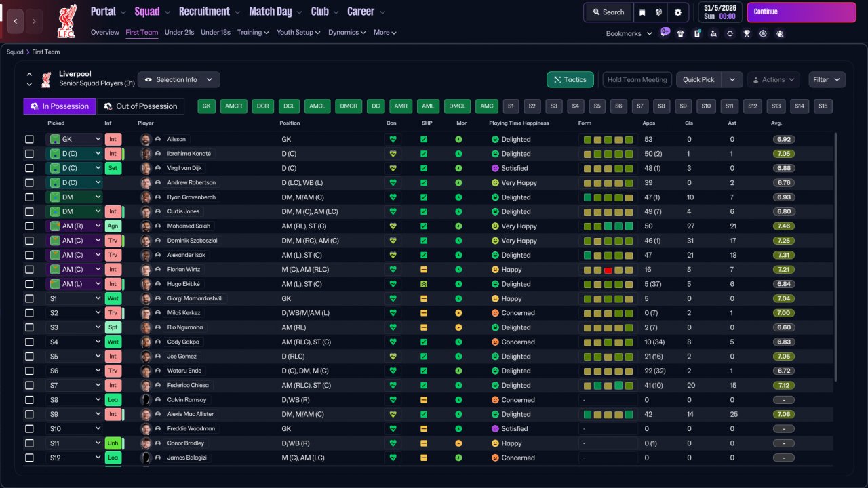Open the Tactics button
The width and height of the screenshot is (868, 488).
(570, 79)
